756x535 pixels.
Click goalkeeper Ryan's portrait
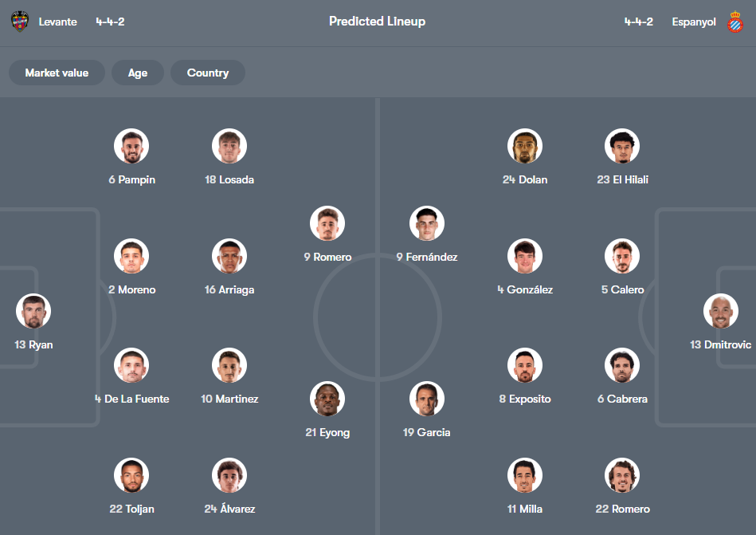33,311
